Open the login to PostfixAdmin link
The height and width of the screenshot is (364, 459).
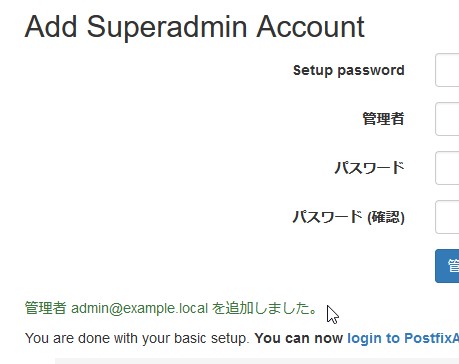pyautogui.click(x=403, y=338)
